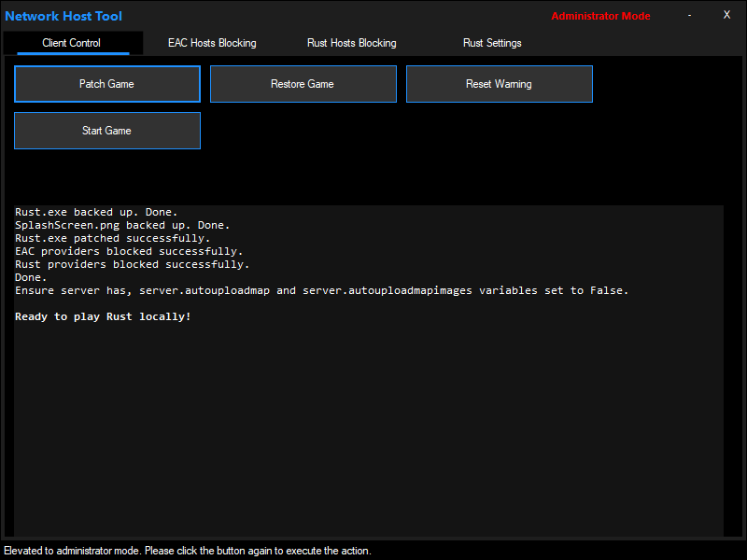The image size is (747, 560).
Task: Click the 'Ensure server has' autouploadmap log line
Action: (321, 290)
